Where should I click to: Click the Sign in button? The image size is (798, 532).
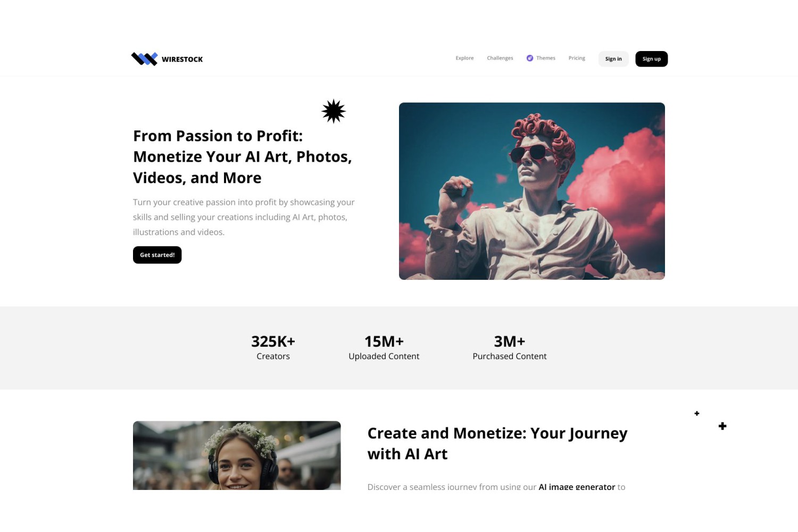click(613, 59)
